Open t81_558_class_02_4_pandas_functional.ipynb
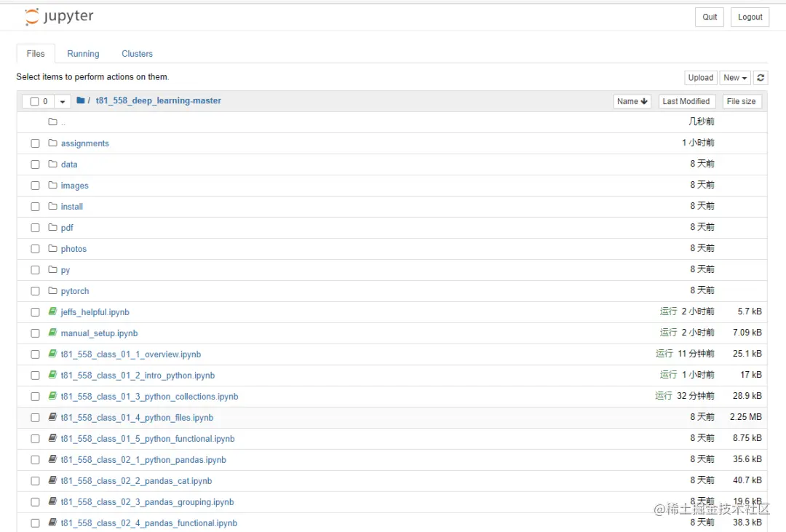Screen dimensions: 786x532 coord(149,523)
